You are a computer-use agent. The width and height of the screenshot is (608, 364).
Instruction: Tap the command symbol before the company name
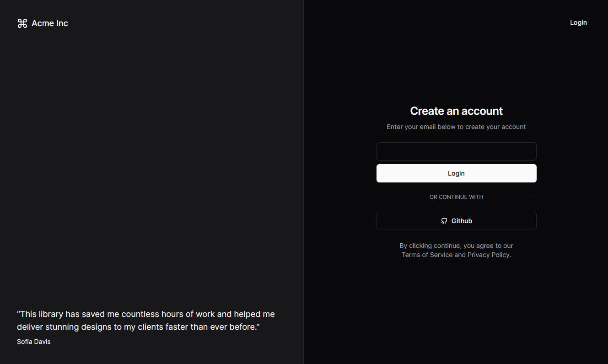click(x=22, y=23)
